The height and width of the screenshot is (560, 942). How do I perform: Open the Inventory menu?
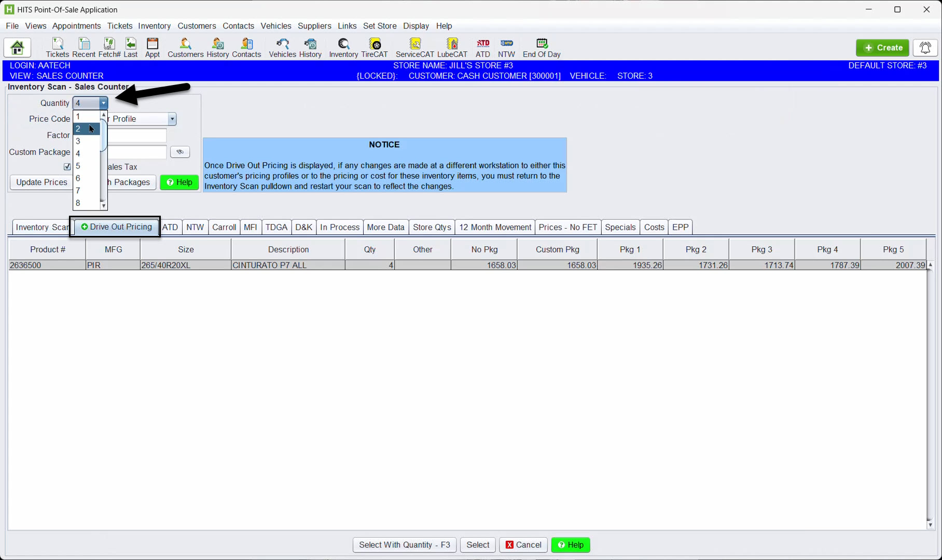154,26
